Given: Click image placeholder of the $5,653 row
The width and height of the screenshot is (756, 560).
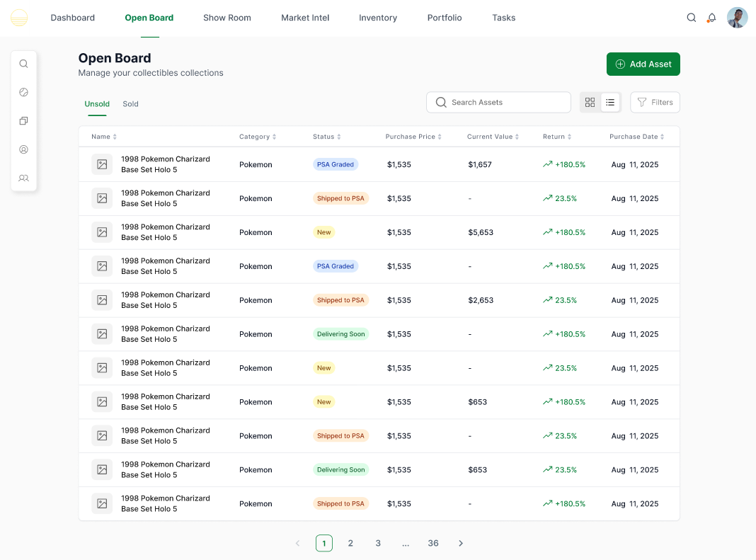Looking at the screenshot, I should [x=102, y=232].
